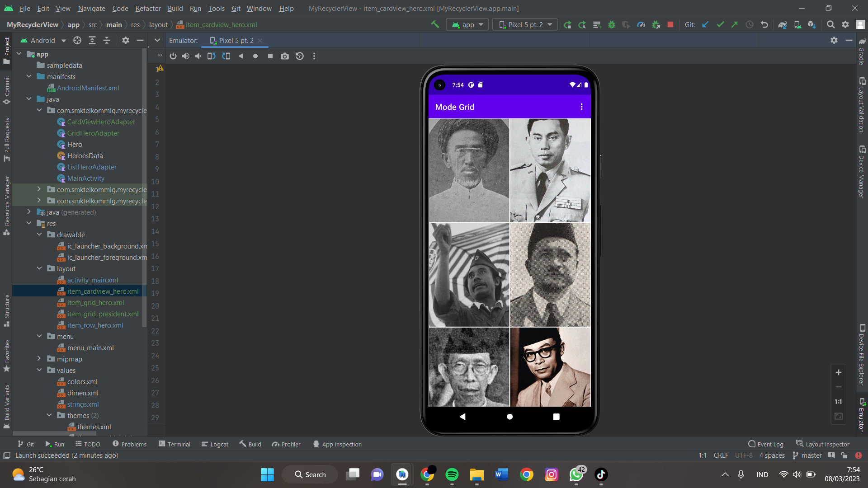Rotate emulator left icon
Screen dimensions: 868x488
point(211,56)
